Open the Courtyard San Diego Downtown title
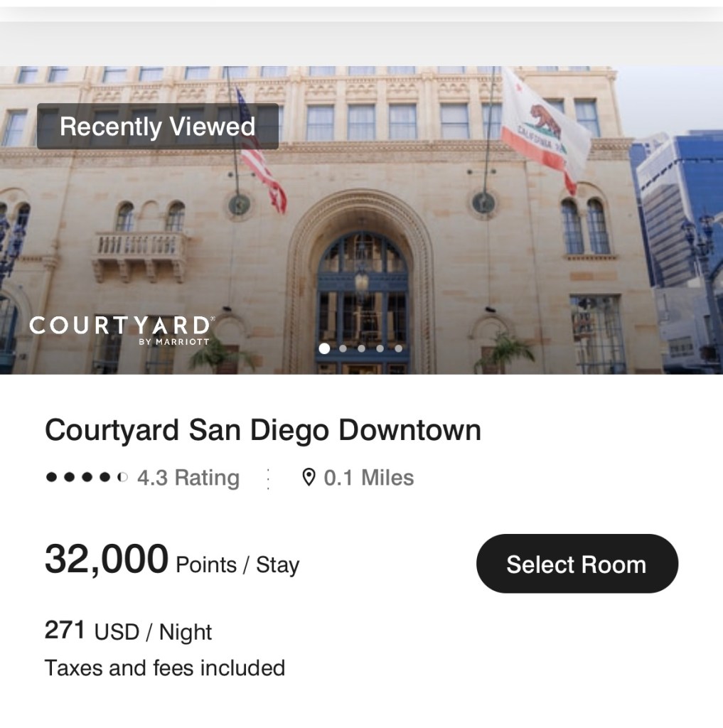Screen dimensions: 723x728 pos(263,430)
